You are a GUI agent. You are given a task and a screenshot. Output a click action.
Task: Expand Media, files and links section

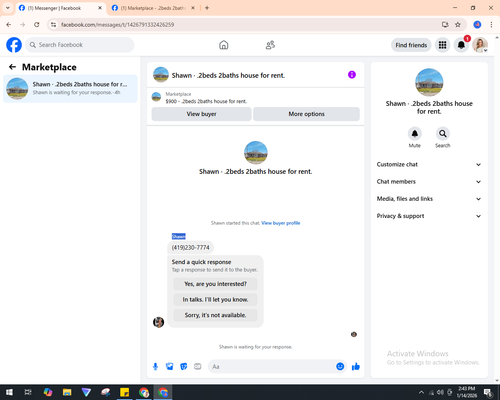tap(429, 199)
